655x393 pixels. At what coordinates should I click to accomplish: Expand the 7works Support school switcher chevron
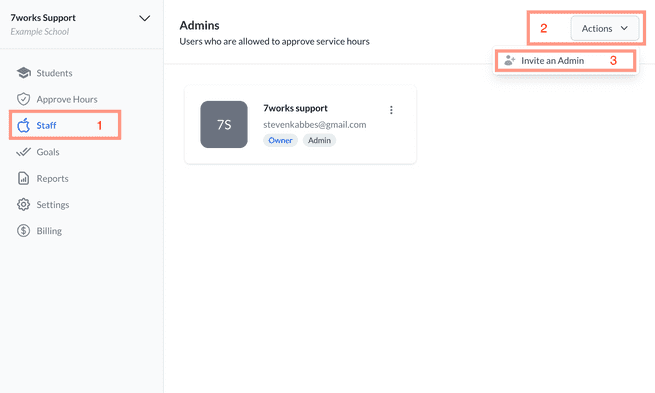click(x=145, y=18)
